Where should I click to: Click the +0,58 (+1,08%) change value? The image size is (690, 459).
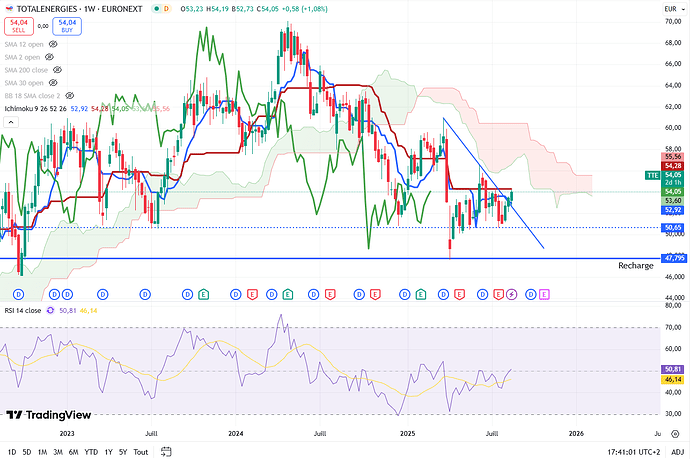click(x=305, y=9)
